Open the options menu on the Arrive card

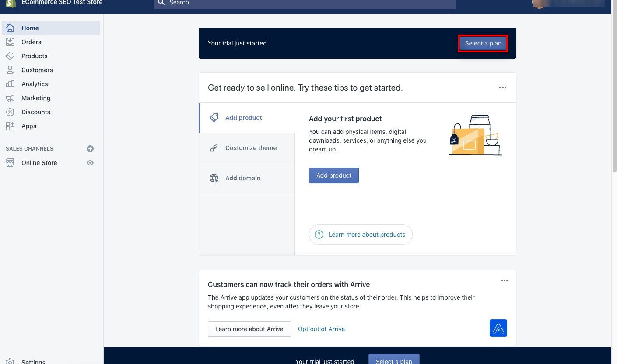504,280
